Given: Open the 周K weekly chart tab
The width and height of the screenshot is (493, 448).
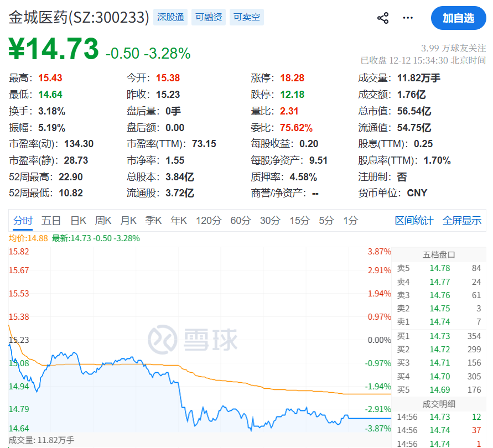Looking at the screenshot, I should coord(103,220).
